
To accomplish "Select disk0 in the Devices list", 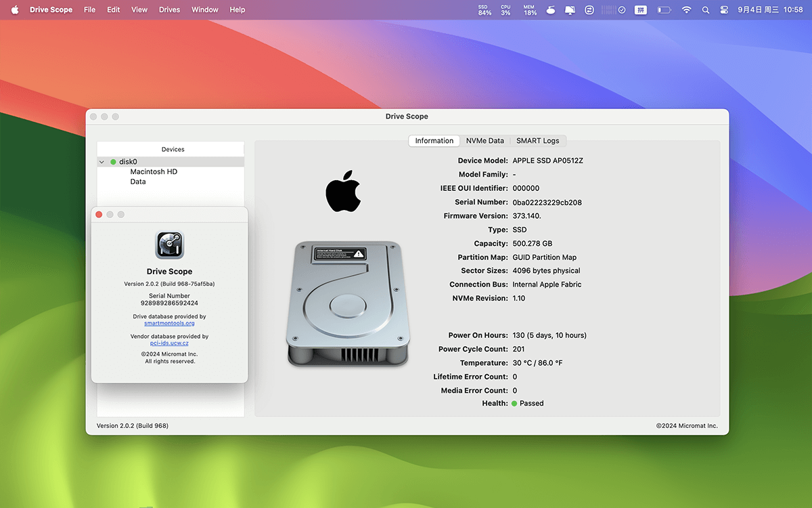I will [171, 162].
